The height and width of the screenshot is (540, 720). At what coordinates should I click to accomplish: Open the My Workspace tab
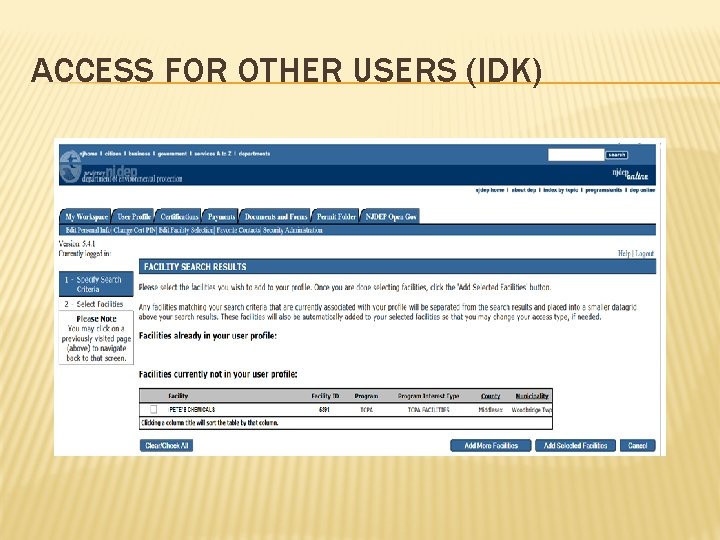point(86,216)
